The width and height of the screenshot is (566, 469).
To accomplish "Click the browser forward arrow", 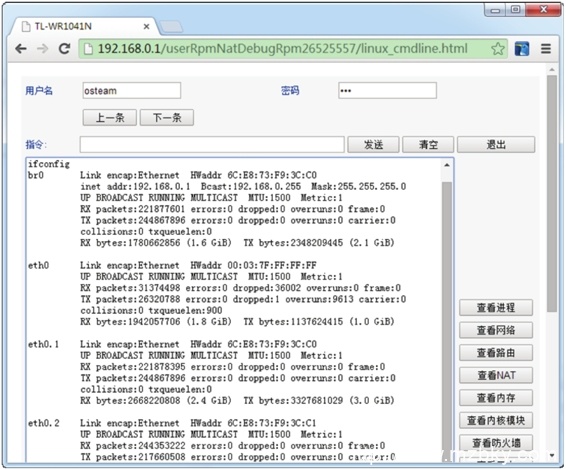I will coord(43,48).
